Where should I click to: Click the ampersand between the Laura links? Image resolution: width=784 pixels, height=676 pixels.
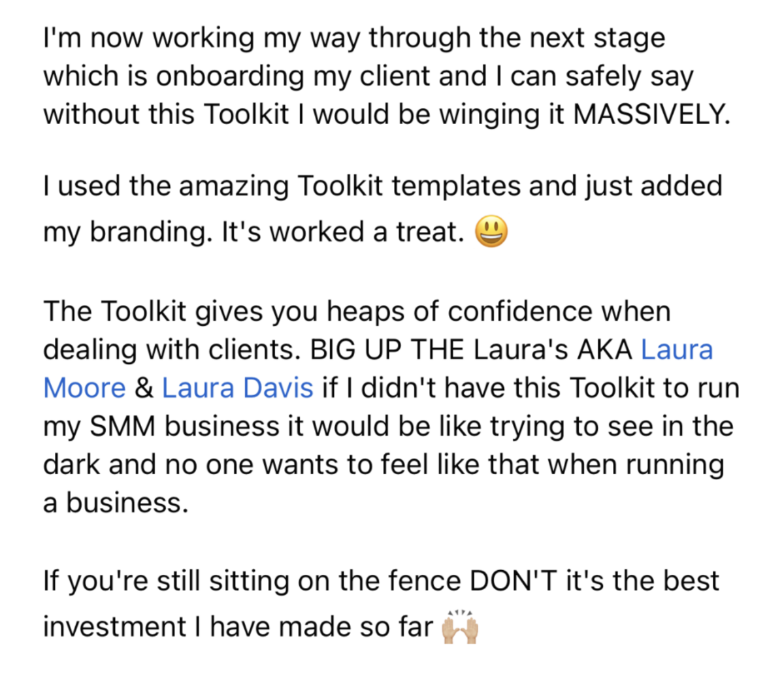[x=144, y=388]
